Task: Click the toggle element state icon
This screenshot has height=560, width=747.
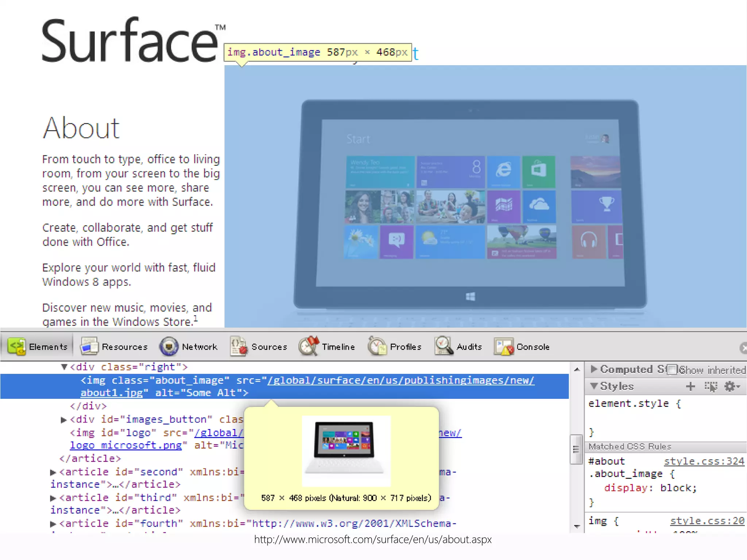Action: coord(711,386)
